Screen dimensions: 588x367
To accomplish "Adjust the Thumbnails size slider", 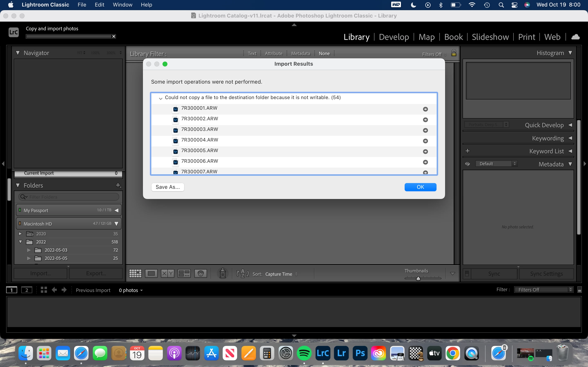I will click(418, 279).
